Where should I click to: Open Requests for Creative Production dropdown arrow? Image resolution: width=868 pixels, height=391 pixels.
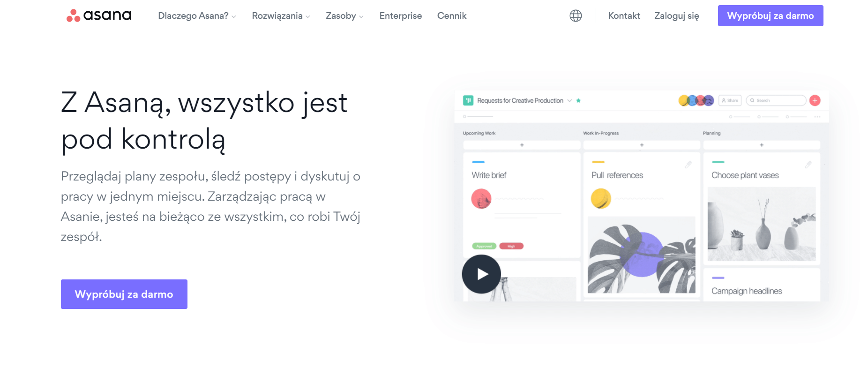[569, 100]
